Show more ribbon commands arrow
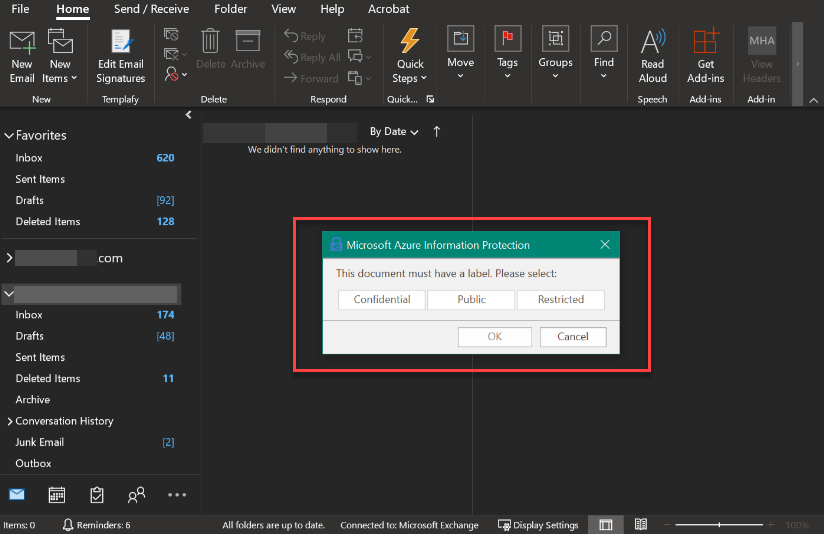The height and width of the screenshot is (534, 824). pyautogui.click(x=797, y=64)
